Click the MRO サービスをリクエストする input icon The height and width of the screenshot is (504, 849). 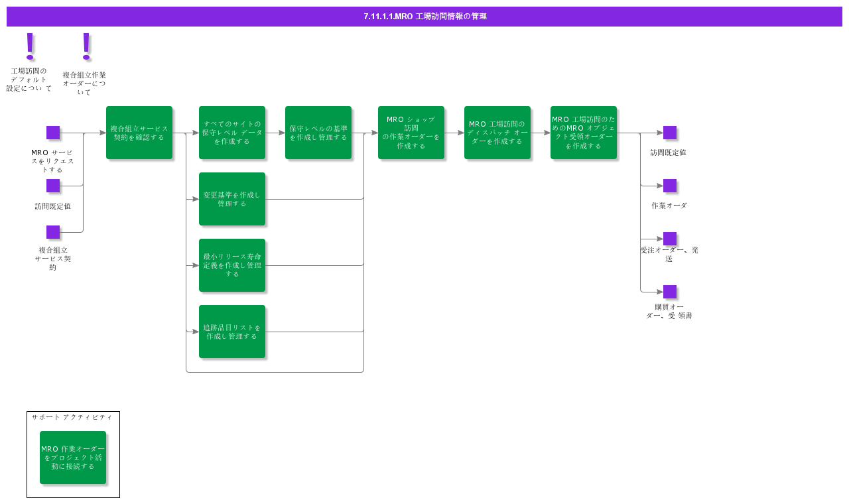point(52,133)
